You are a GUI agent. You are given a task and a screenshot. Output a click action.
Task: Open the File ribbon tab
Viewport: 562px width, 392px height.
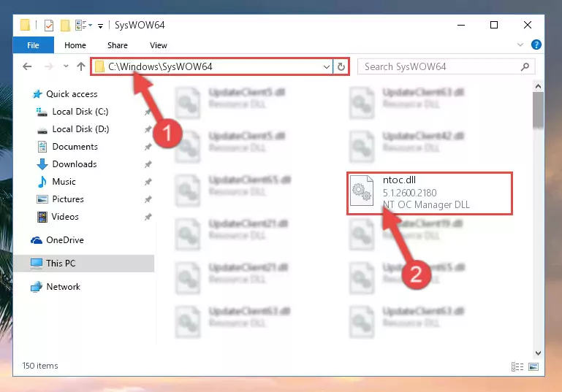click(x=34, y=45)
